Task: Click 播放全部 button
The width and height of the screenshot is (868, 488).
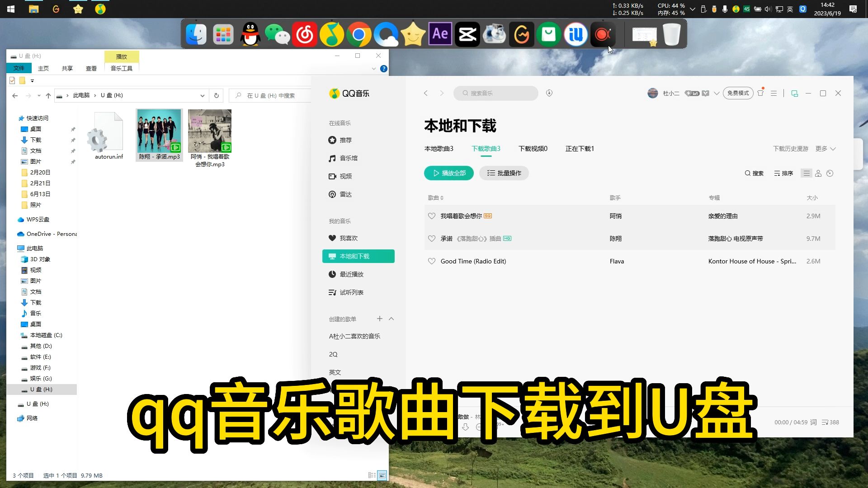Action: pos(449,173)
